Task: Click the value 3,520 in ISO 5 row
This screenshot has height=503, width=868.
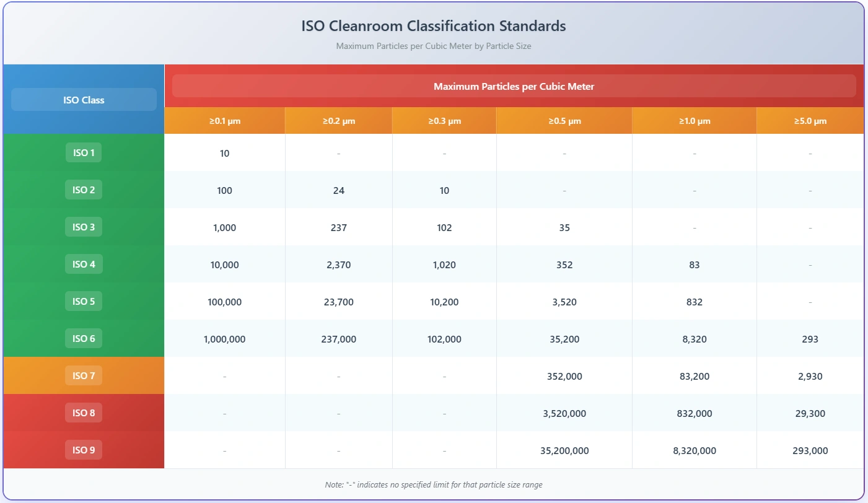Action: (564, 302)
